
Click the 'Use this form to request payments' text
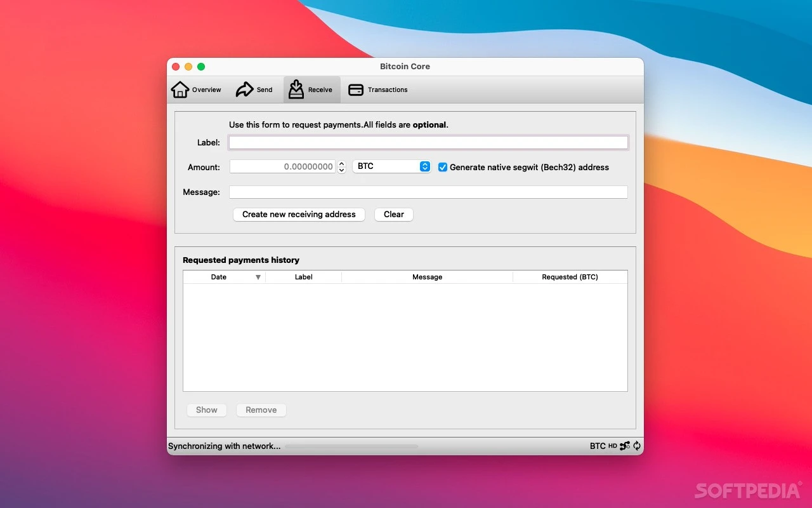tap(339, 124)
